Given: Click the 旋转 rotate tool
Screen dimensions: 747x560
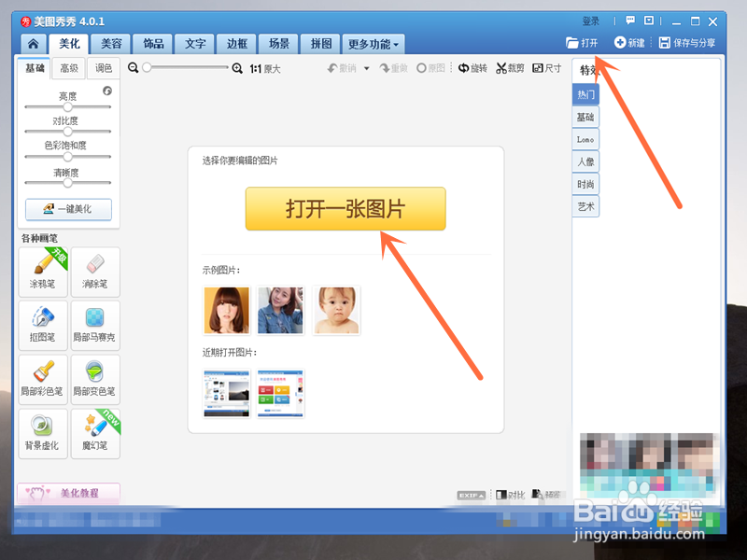Looking at the screenshot, I should point(472,68).
